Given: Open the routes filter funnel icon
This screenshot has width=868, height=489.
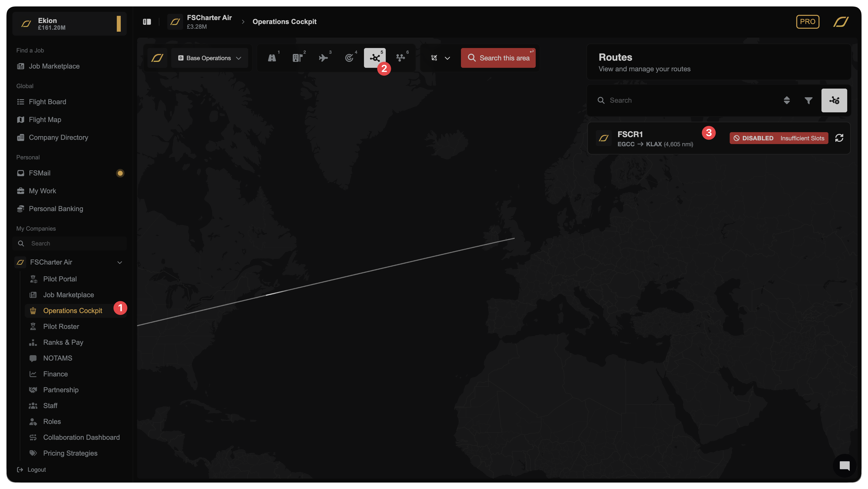Looking at the screenshot, I should [808, 100].
